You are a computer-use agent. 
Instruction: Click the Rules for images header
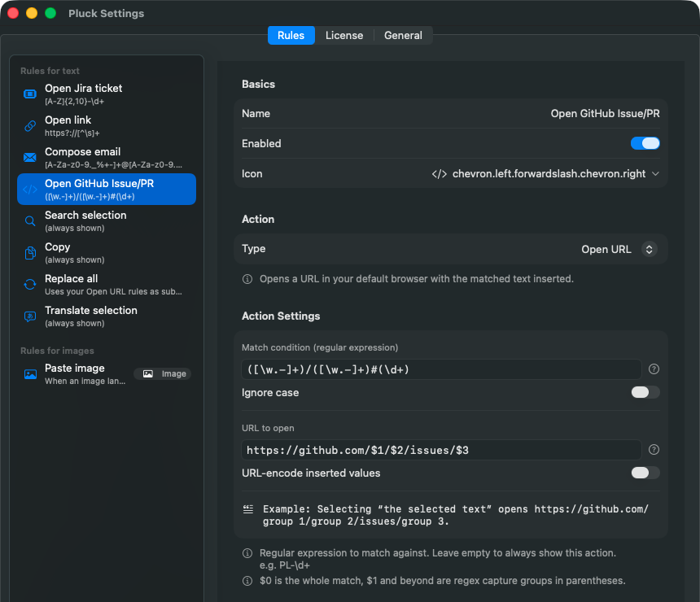pyautogui.click(x=57, y=351)
